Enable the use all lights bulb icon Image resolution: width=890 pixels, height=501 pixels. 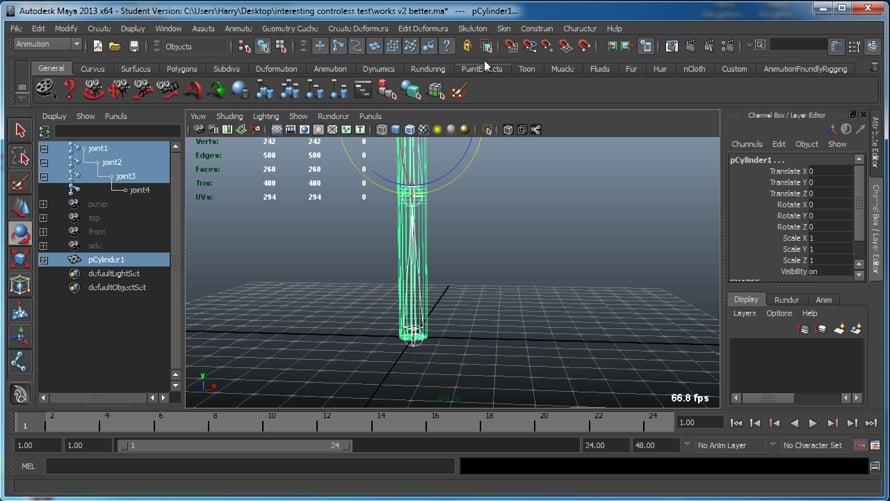[437, 130]
